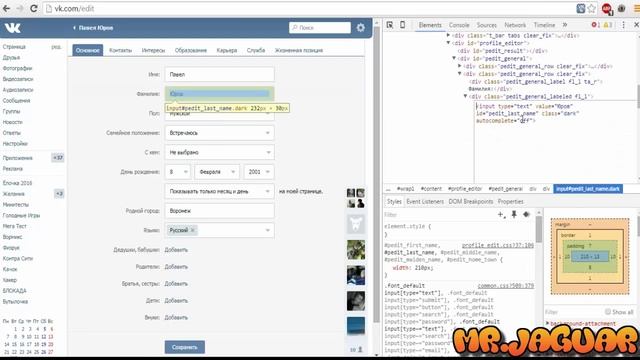The height and width of the screenshot is (360, 640).
Task: Toggle element state with the pin icon
Action: [514, 214]
